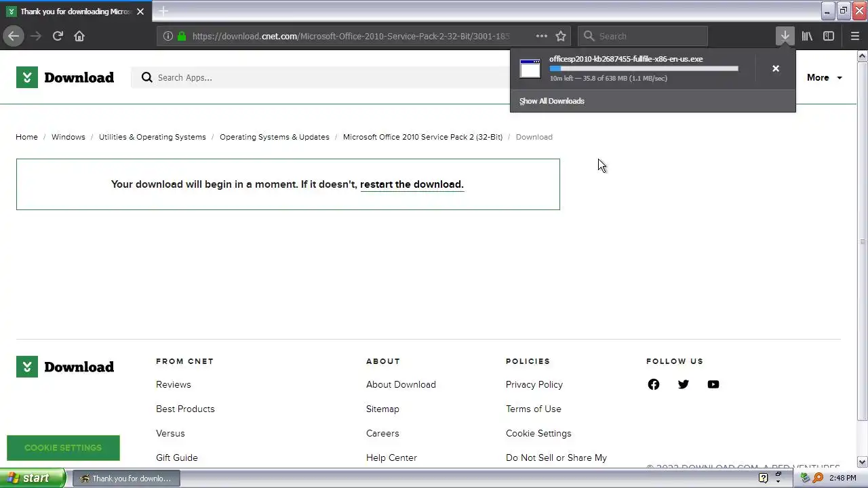
Task: Open the Terms of Use link
Action: pos(534,409)
